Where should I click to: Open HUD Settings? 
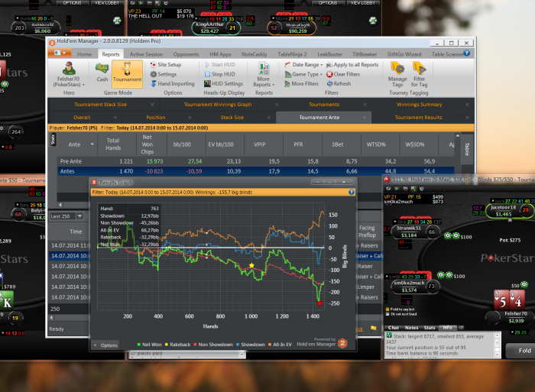point(223,83)
